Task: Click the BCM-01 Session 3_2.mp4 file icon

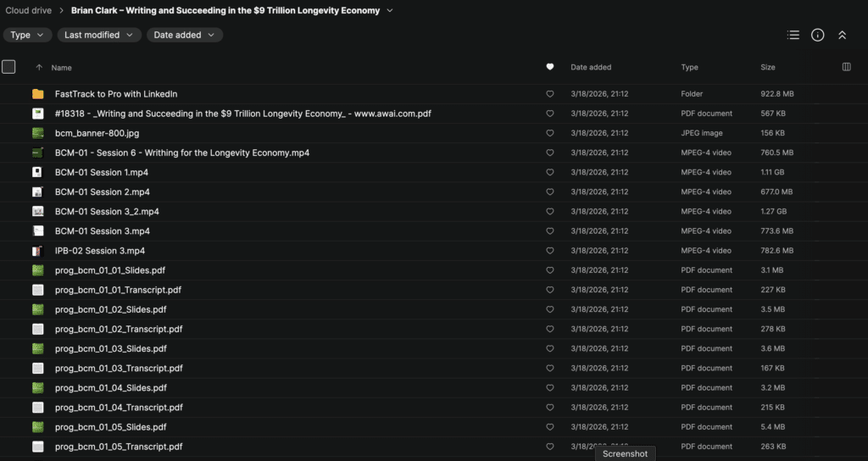Action: coord(37,211)
